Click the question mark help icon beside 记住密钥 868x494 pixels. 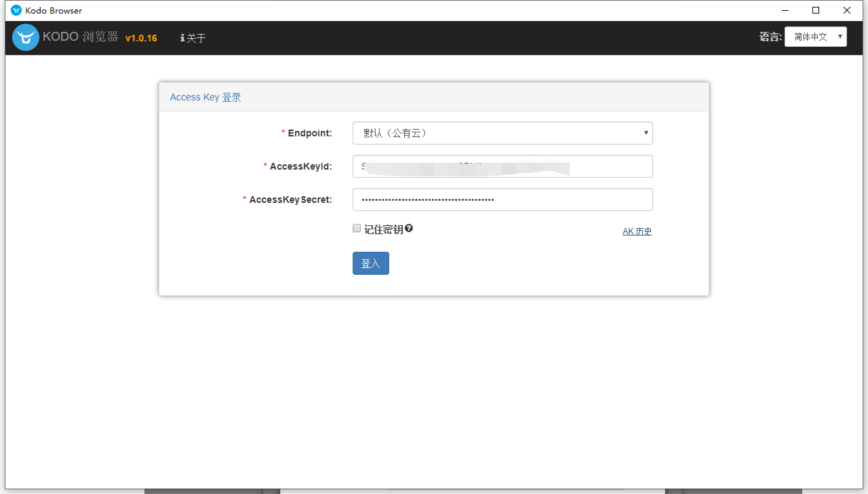click(409, 229)
